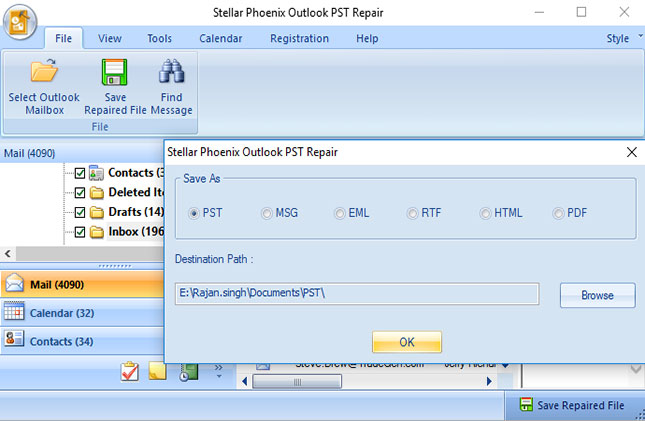Close the Save As dialog
645x421 pixels.
[x=631, y=152]
